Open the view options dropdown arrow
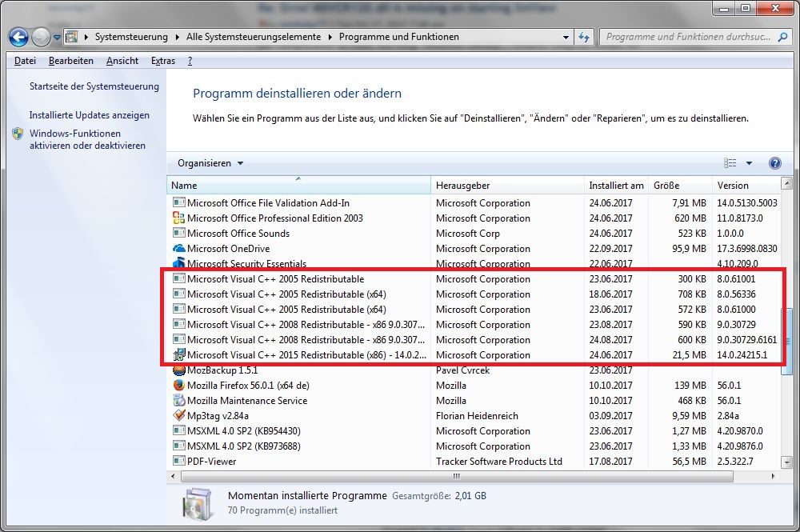Image resolution: width=800 pixels, height=532 pixels. click(x=749, y=163)
